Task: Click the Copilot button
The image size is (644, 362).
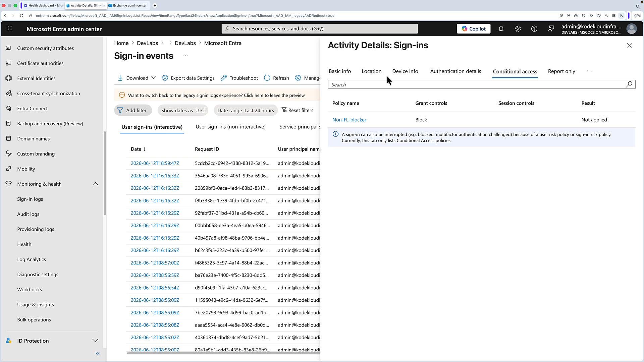Action: 474,29
